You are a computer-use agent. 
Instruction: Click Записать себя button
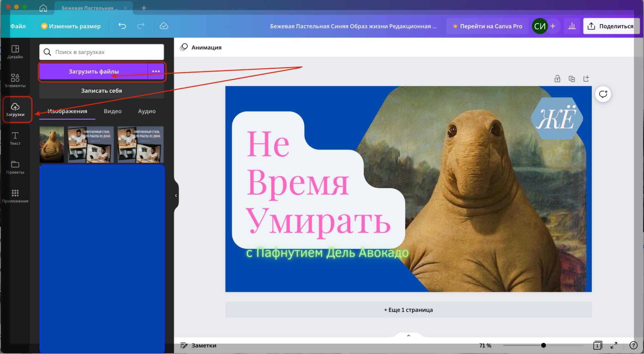[x=101, y=91]
